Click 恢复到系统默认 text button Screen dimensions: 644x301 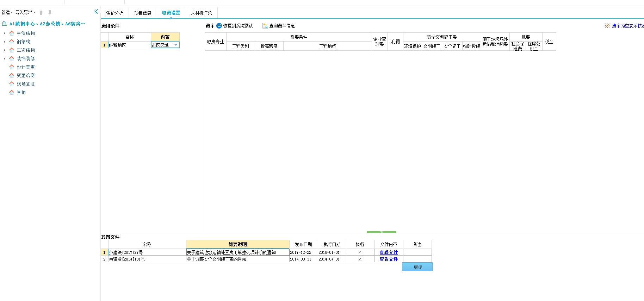pyautogui.click(x=238, y=26)
